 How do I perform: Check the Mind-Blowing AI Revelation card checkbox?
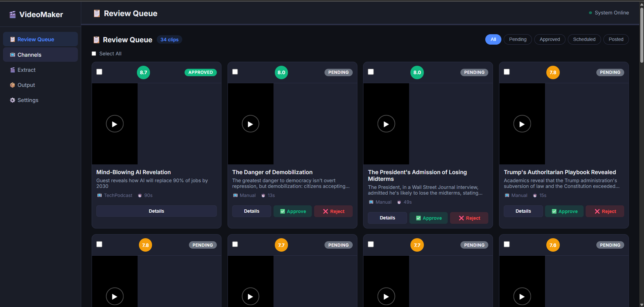point(99,71)
